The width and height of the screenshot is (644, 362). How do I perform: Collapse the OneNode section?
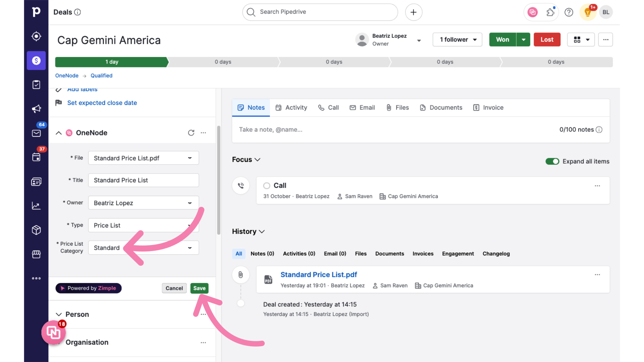point(59,133)
